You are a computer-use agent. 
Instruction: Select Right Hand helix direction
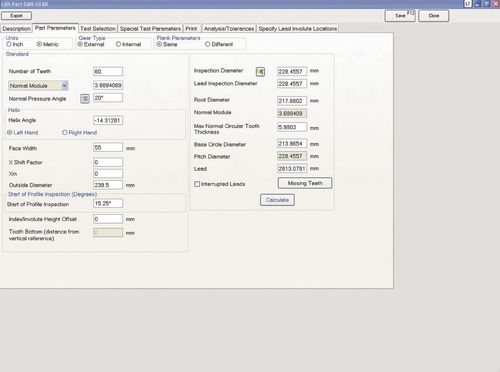(x=65, y=132)
